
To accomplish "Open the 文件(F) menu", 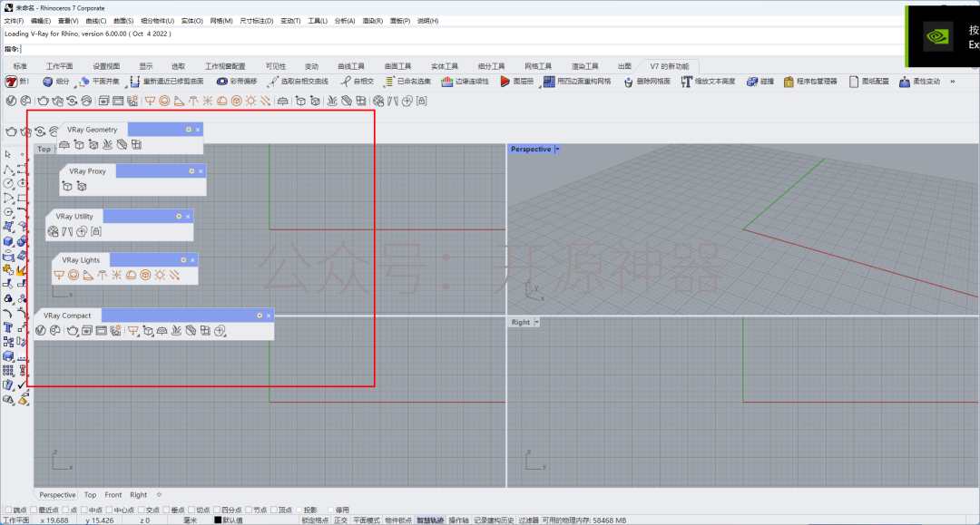I will (14, 21).
